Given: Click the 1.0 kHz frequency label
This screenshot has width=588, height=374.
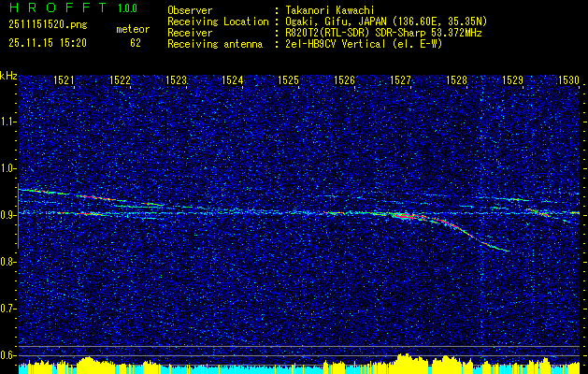Looking at the screenshot, I should pyautogui.click(x=7, y=168).
